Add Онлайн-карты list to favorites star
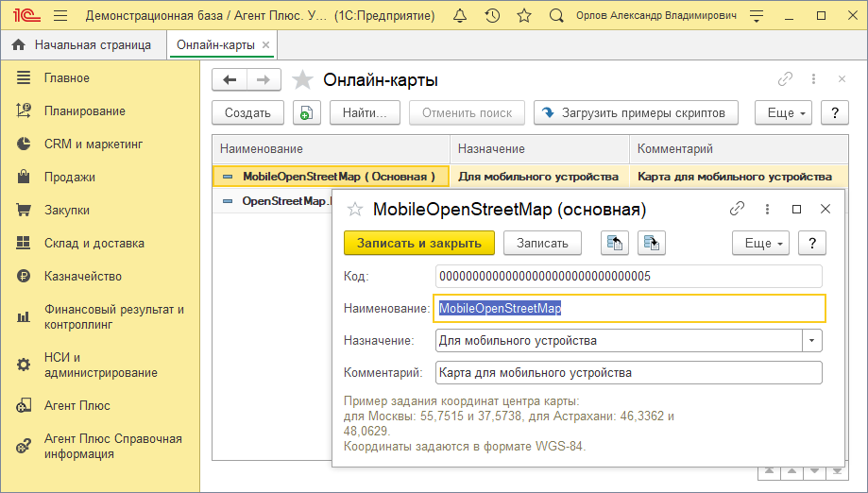The image size is (868, 493). click(302, 79)
